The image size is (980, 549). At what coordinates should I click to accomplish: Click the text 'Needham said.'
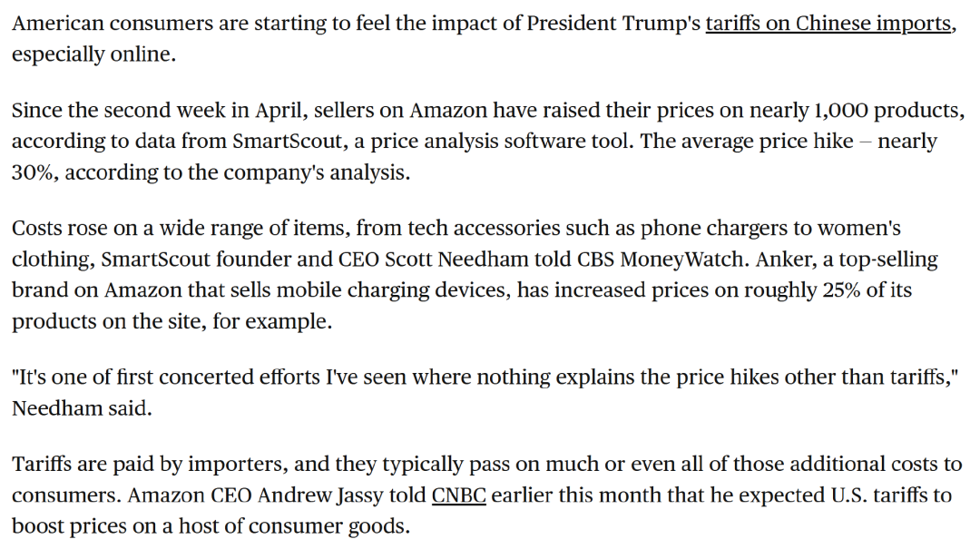click(82, 408)
